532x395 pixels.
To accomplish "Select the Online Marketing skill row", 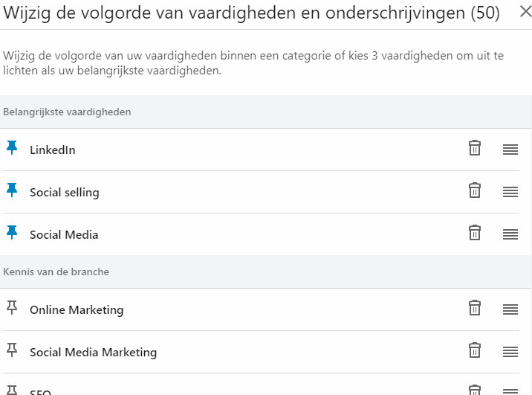I will [x=77, y=310].
